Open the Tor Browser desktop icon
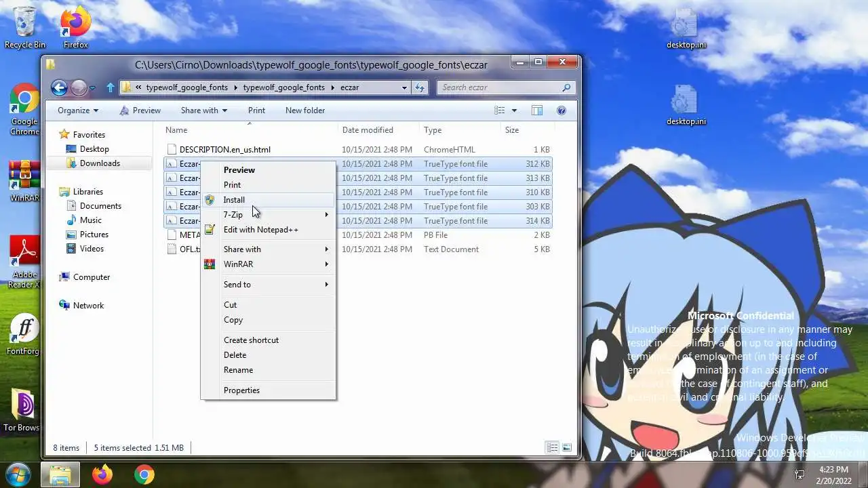Image resolution: width=868 pixels, height=488 pixels. (24, 409)
